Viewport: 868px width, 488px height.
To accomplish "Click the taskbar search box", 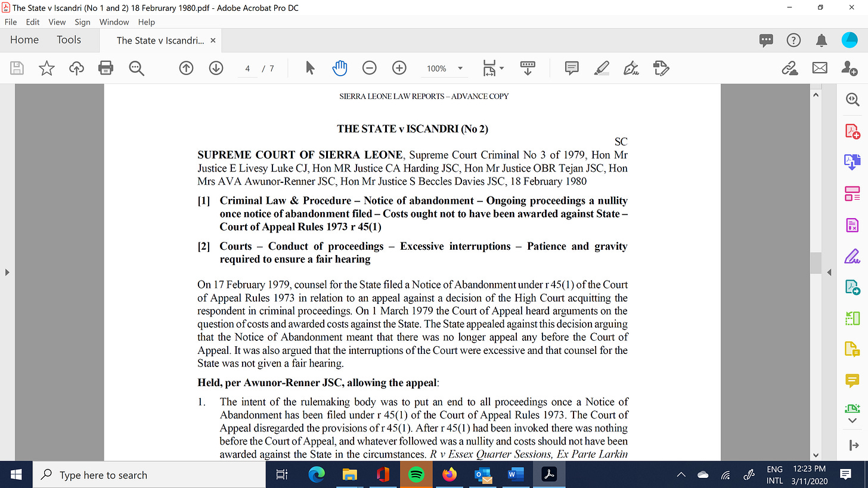I will [148, 475].
